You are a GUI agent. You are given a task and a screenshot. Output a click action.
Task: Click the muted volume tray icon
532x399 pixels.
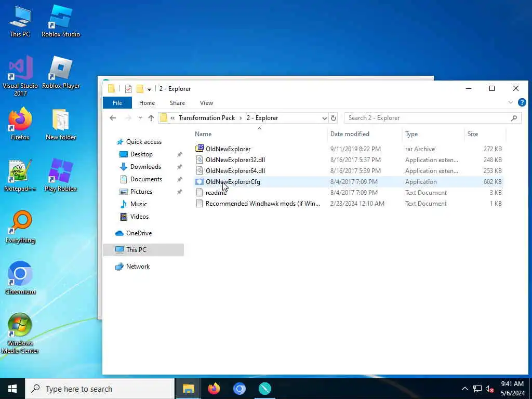[489, 389]
